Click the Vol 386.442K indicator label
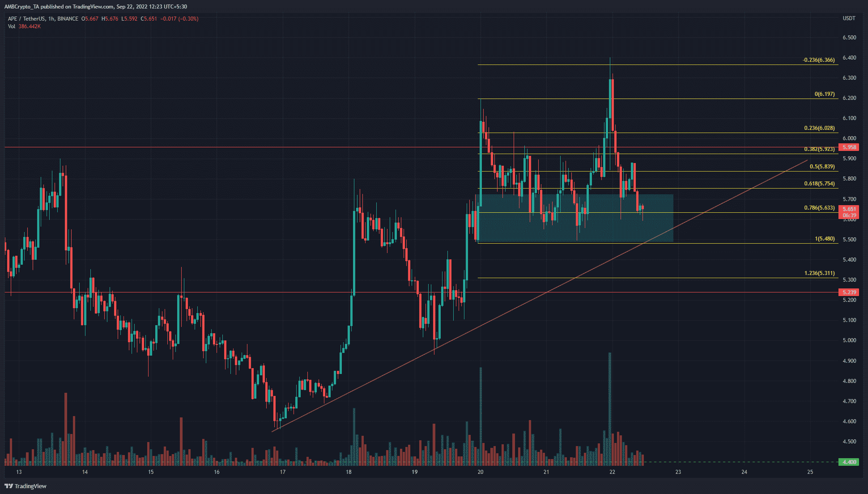 click(x=24, y=26)
